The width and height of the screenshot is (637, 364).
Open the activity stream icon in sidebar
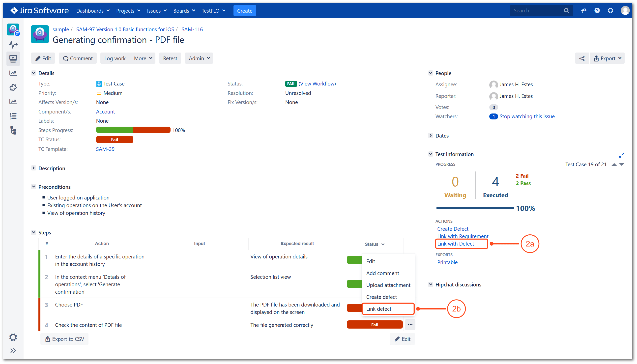pyautogui.click(x=13, y=45)
